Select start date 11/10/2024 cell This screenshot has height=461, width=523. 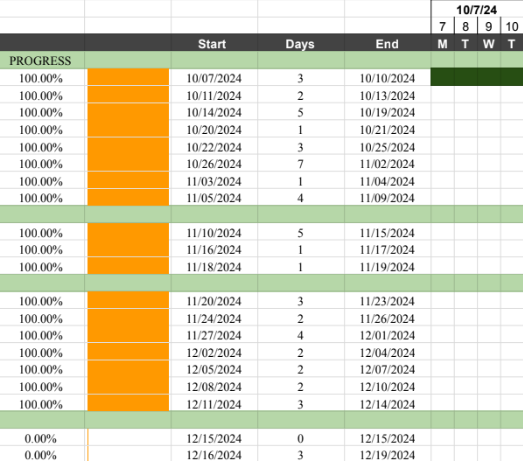coord(214,233)
